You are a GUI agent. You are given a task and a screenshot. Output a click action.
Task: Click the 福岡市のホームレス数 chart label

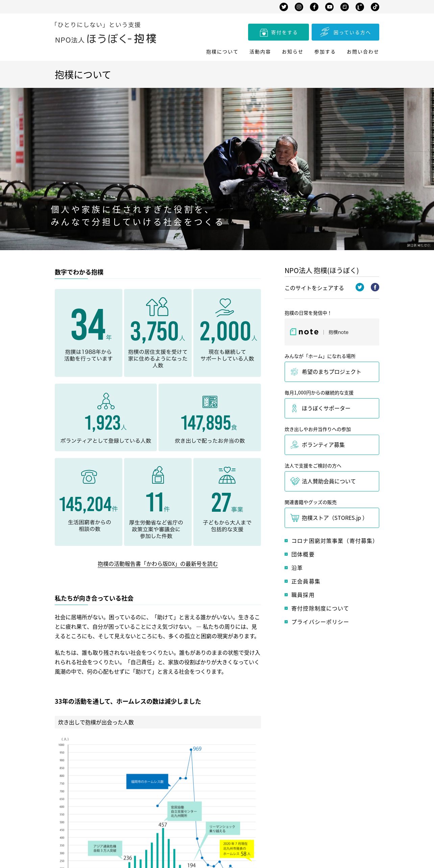[147, 781]
